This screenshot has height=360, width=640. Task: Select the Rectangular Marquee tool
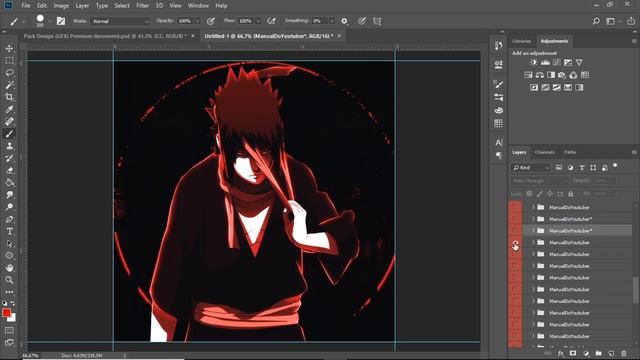coord(9,61)
